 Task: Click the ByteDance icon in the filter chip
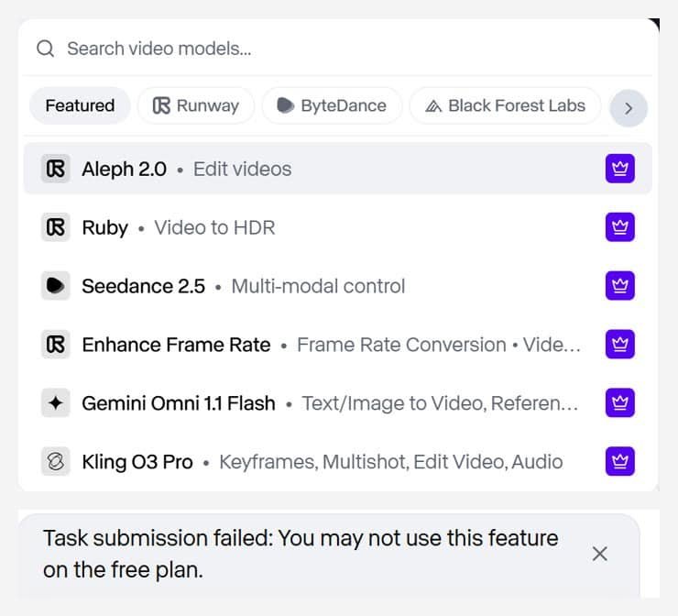(285, 105)
